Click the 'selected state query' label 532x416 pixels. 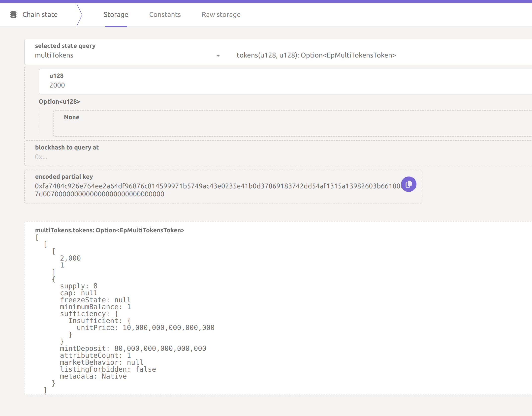[65, 46]
